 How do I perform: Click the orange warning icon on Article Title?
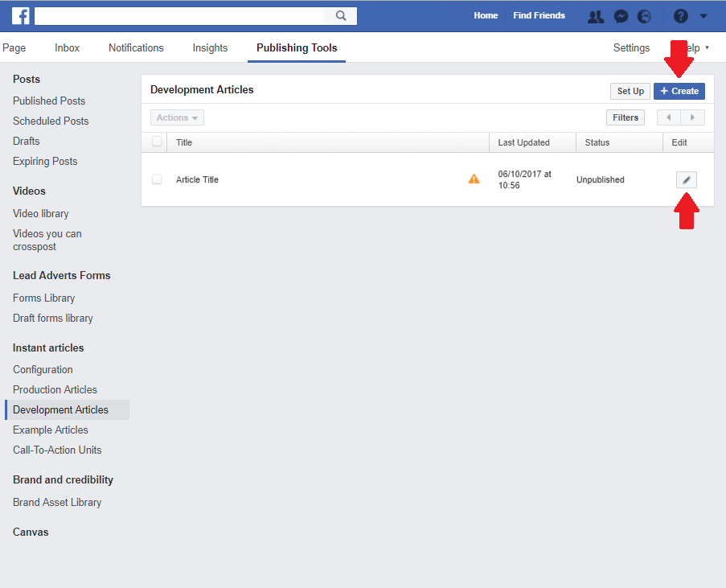tap(474, 179)
